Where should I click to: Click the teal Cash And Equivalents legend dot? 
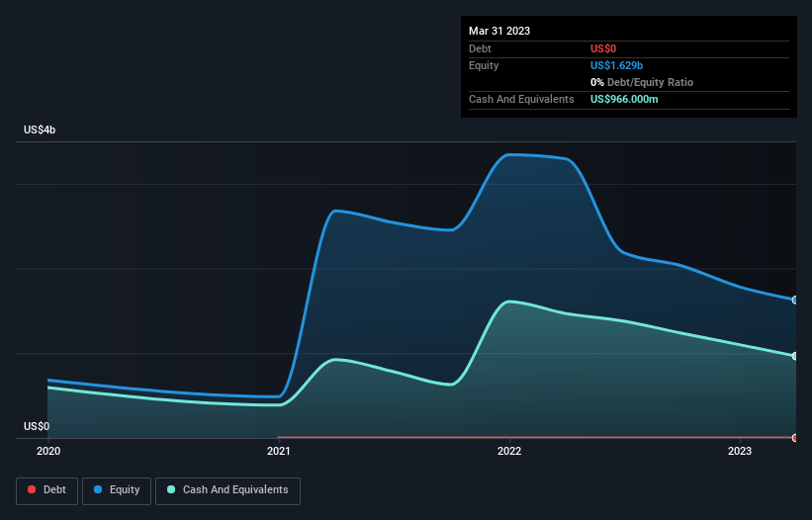coord(171,489)
